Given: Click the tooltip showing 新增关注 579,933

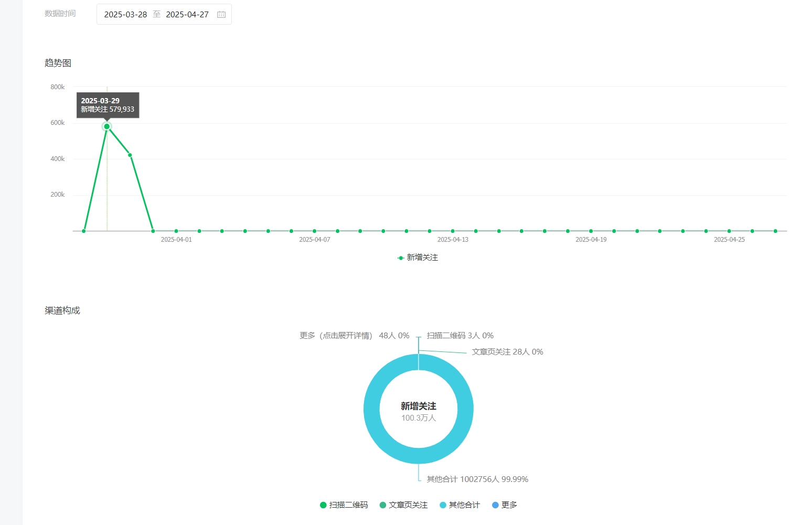Looking at the screenshot, I should (x=108, y=105).
